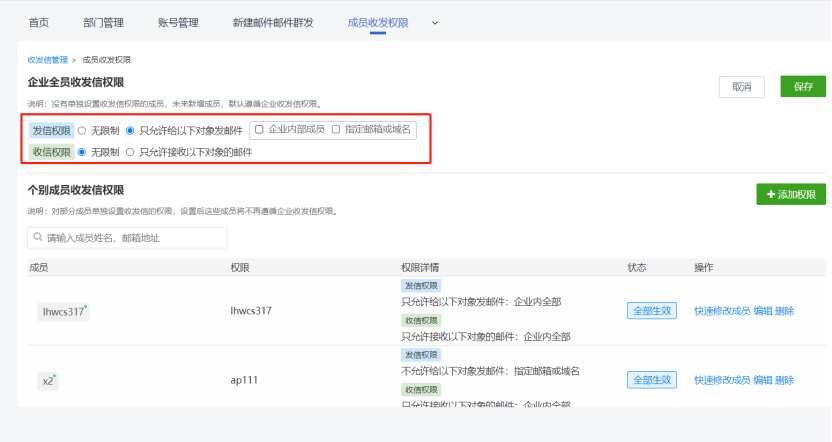Click the green 保存 button
This screenshot has width=832, height=442.
[x=803, y=86]
